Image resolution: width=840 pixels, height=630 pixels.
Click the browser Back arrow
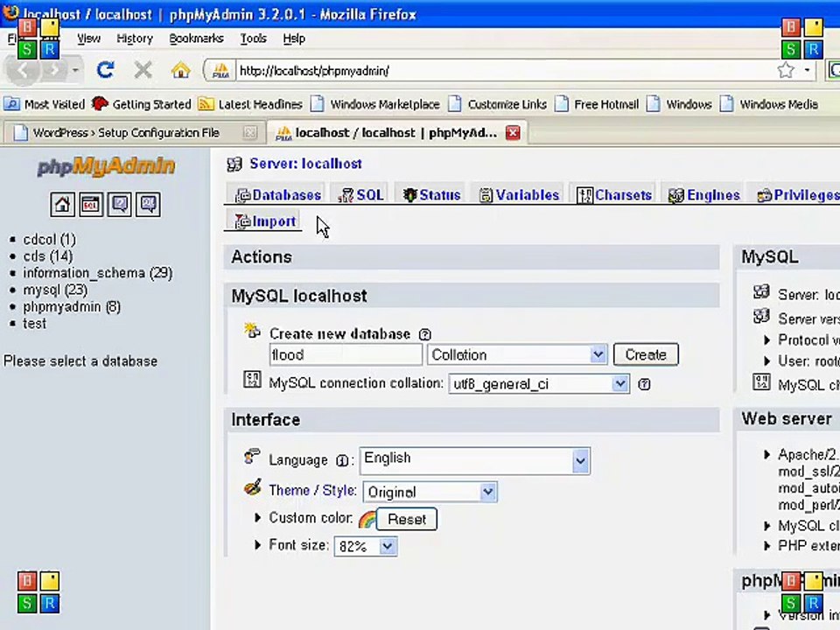[x=22, y=70]
